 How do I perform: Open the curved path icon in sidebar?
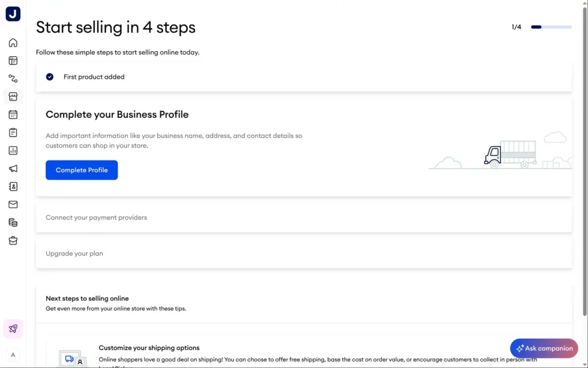(x=13, y=78)
